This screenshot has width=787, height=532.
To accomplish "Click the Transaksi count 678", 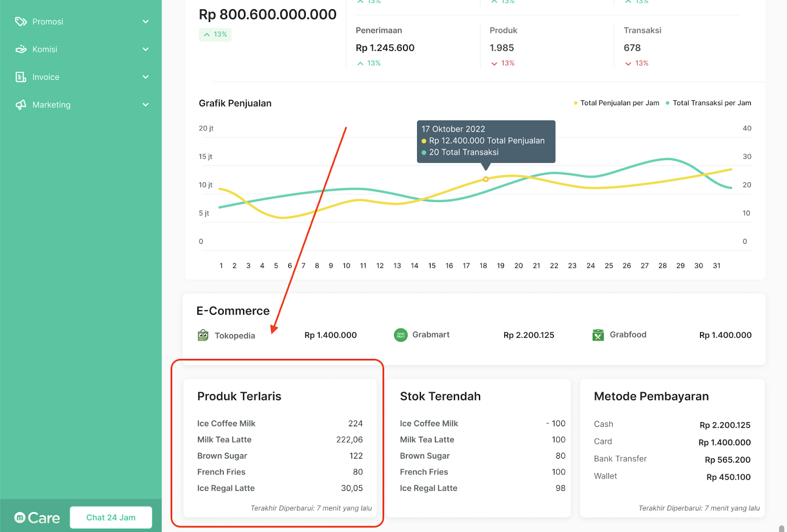I will [632, 48].
